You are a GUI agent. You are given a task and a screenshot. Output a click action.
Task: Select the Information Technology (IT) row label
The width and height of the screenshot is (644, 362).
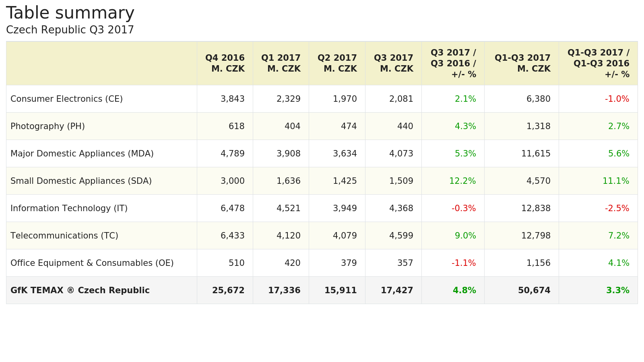click(x=69, y=208)
